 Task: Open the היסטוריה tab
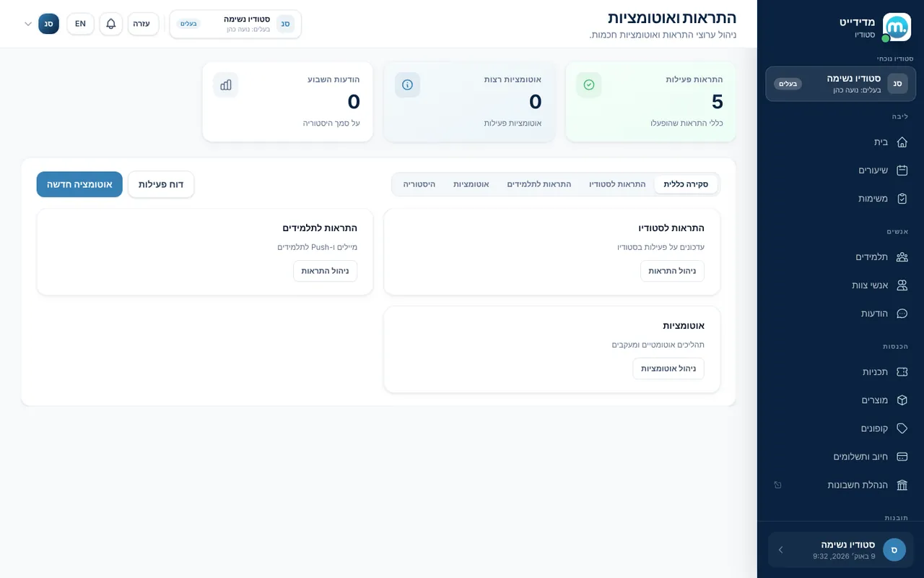(419, 184)
